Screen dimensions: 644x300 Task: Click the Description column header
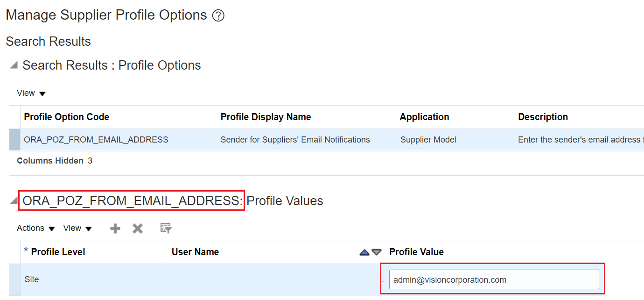(543, 117)
